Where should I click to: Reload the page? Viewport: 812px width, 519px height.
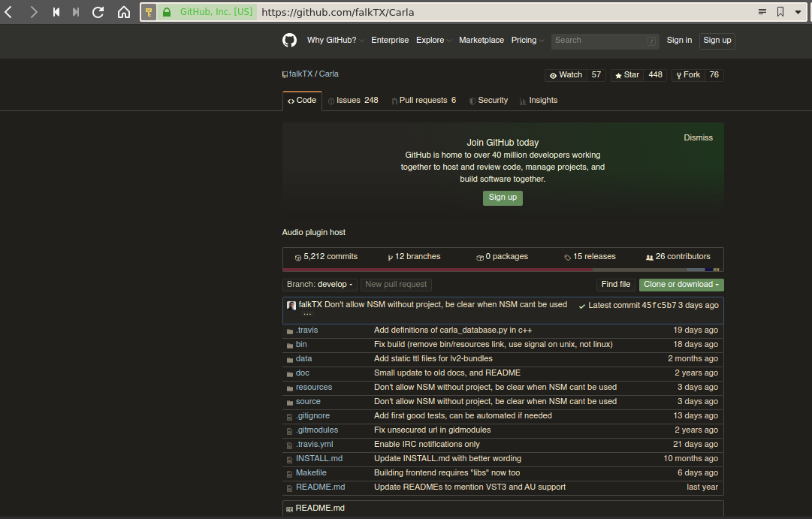point(98,12)
